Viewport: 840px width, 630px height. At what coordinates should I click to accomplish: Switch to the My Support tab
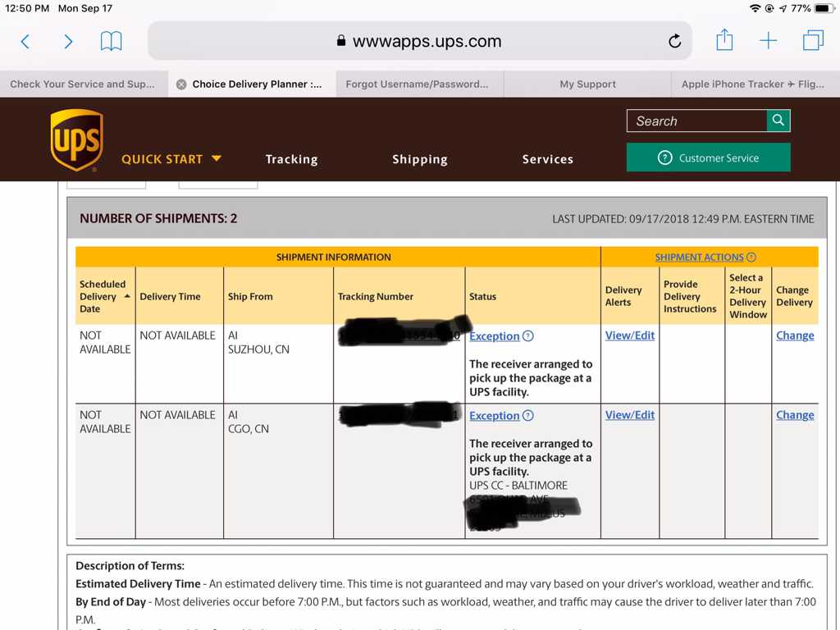pos(587,84)
